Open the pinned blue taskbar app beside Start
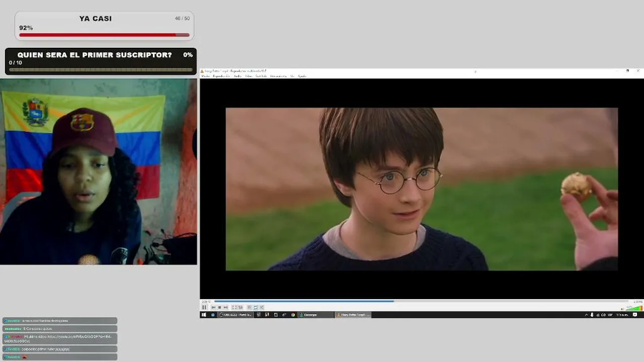Screen dimensions: 644x362 click(213, 315)
